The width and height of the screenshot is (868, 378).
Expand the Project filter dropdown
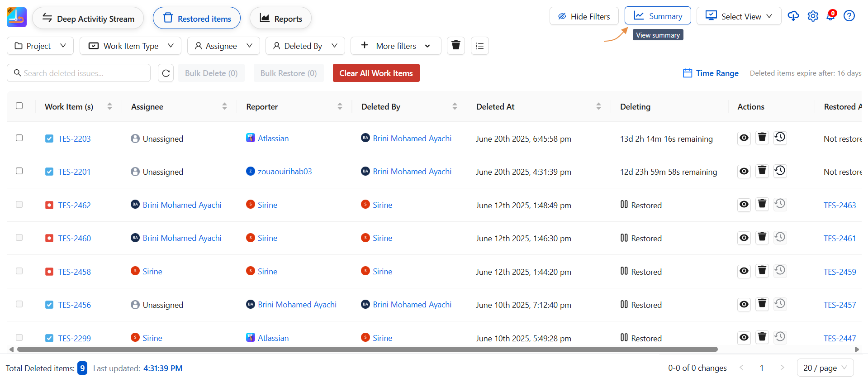point(40,46)
